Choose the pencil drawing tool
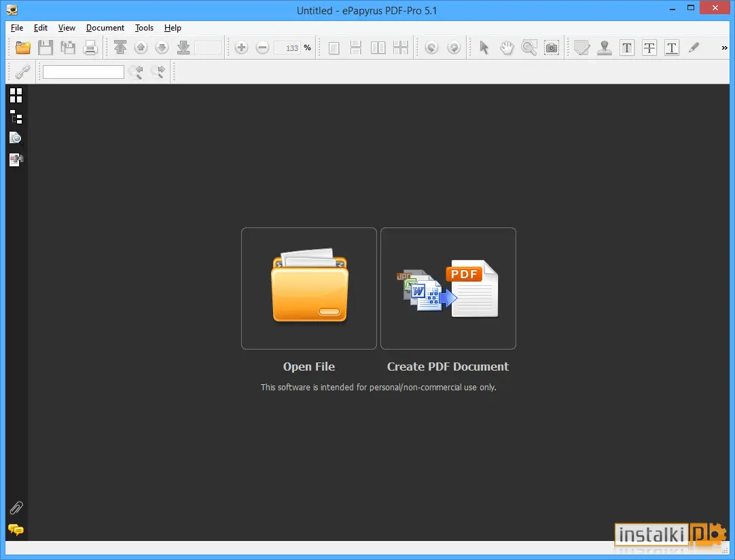 [694, 48]
